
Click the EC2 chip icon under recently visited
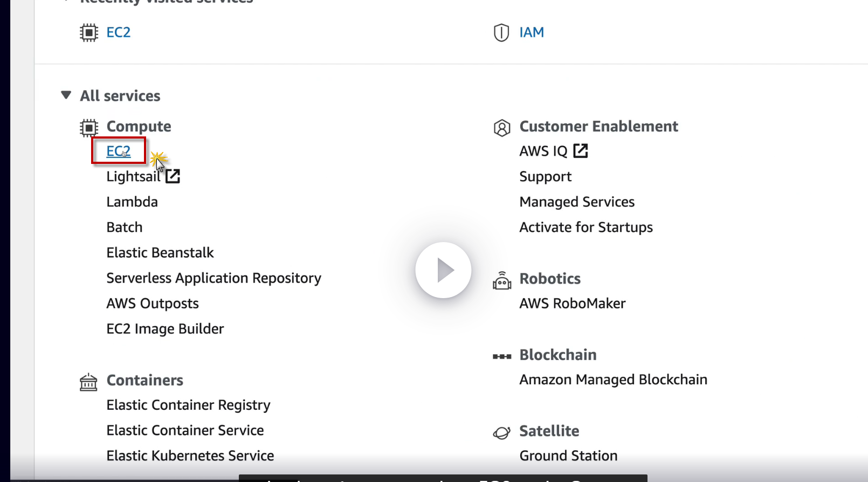click(89, 33)
